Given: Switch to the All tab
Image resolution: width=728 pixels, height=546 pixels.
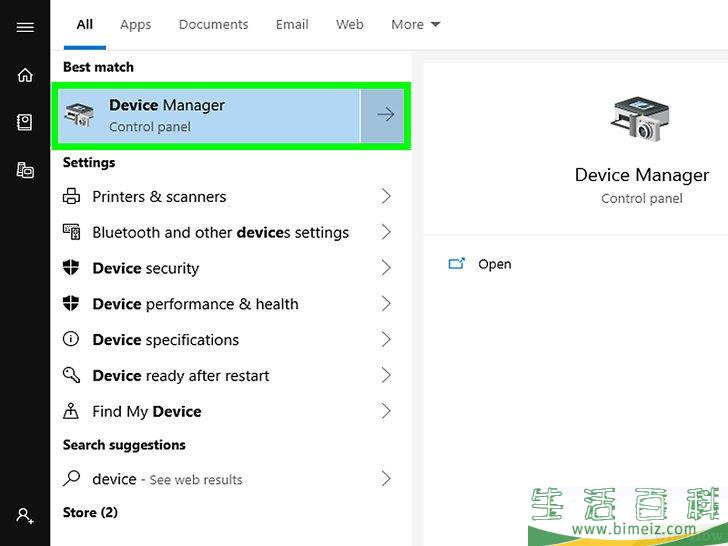Looking at the screenshot, I should click(x=84, y=24).
